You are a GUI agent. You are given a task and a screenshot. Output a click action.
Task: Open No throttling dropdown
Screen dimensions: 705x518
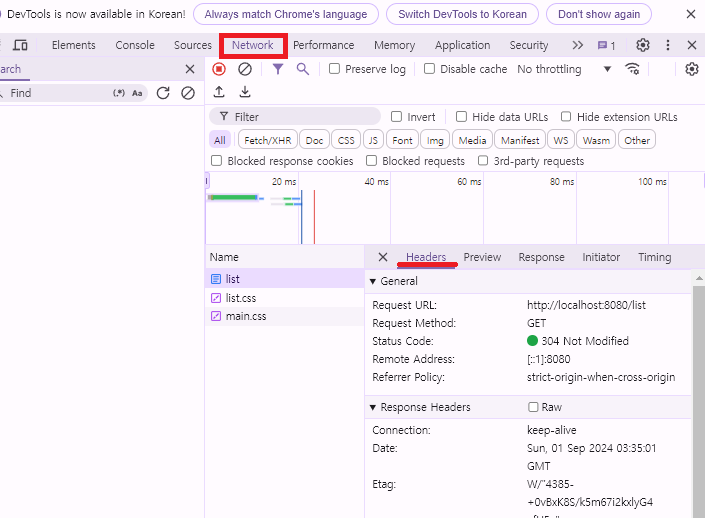564,69
